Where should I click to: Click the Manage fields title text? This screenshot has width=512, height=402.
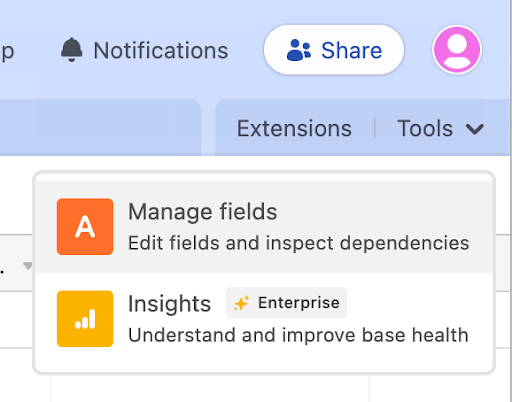(203, 212)
